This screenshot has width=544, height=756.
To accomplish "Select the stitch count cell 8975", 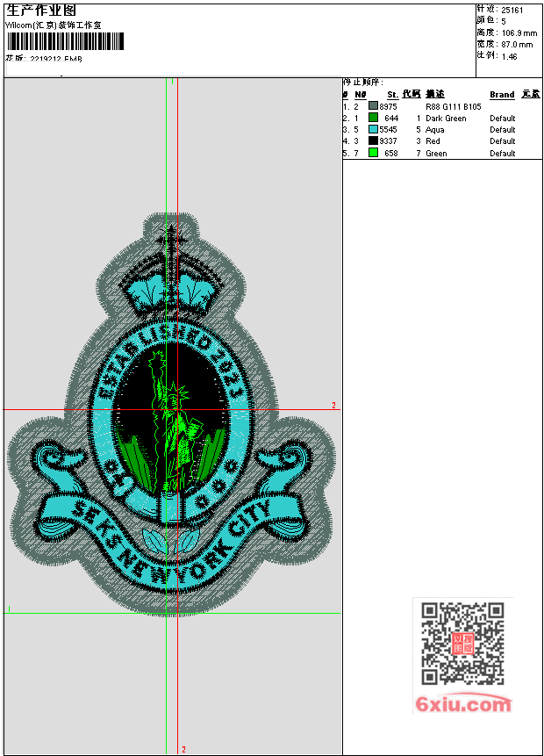I will click(389, 106).
